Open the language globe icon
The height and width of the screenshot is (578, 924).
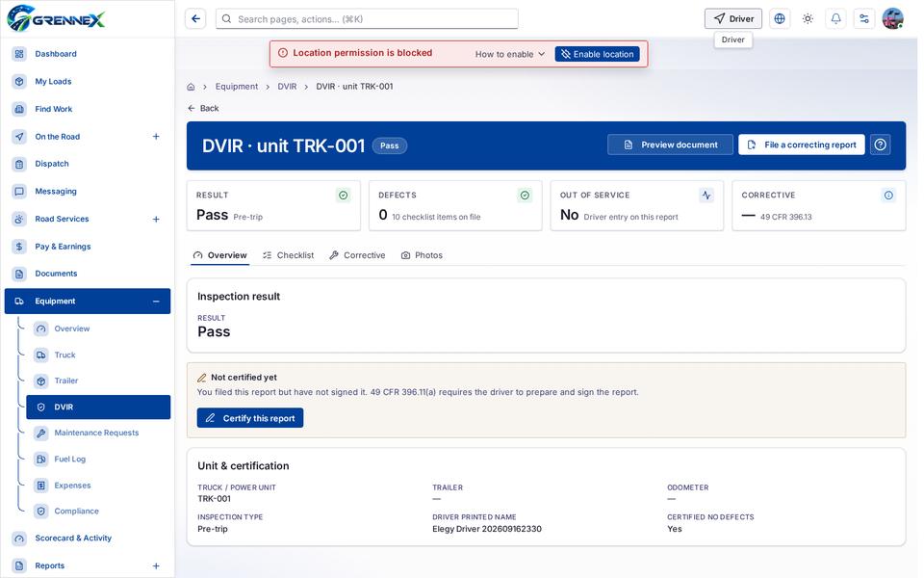[x=779, y=19]
